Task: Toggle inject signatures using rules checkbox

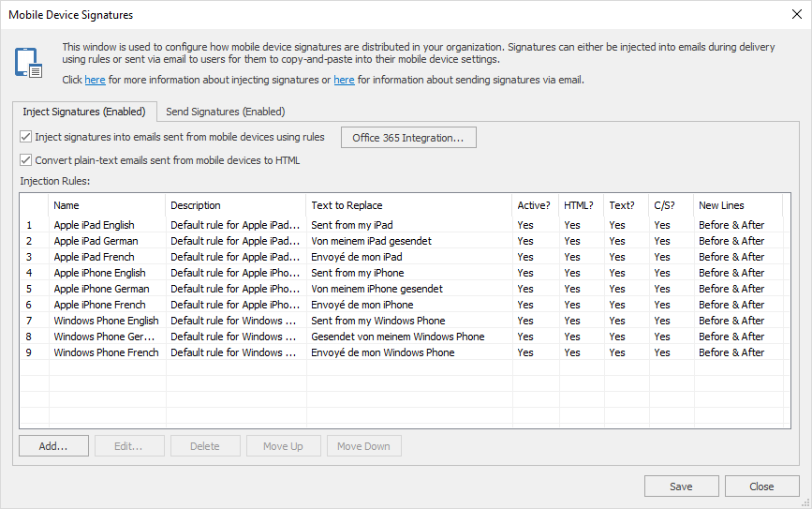Action: [x=26, y=137]
